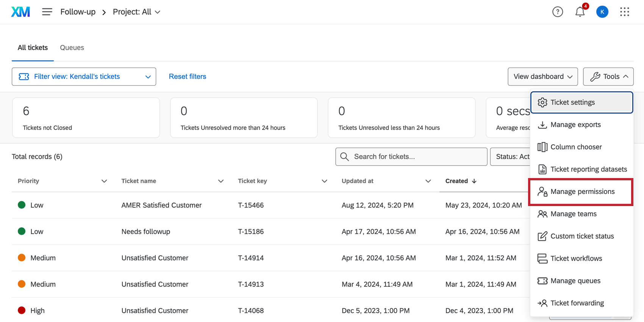Expand the Priority column options chevron
The width and height of the screenshot is (644, 322).
point(104,181)
